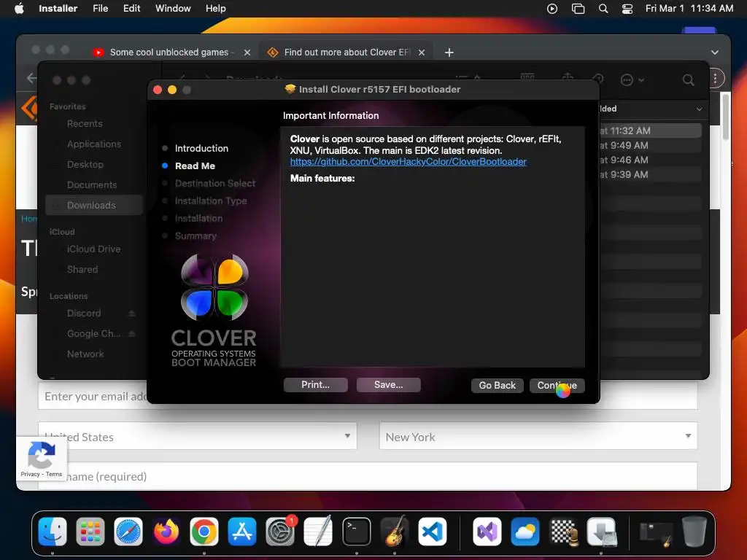This screenshot has width=747, height=560.
Task: Click the screen recording menu bar icon
Action: 552,9
